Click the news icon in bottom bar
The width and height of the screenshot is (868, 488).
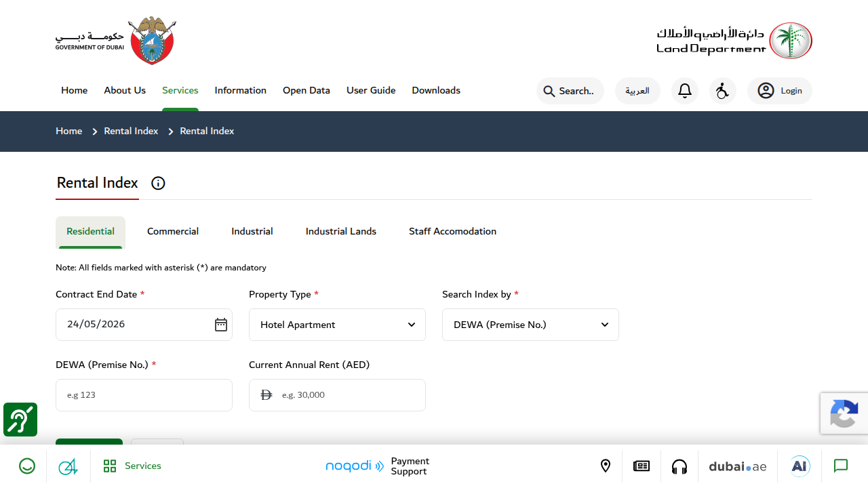click(642, 466)
